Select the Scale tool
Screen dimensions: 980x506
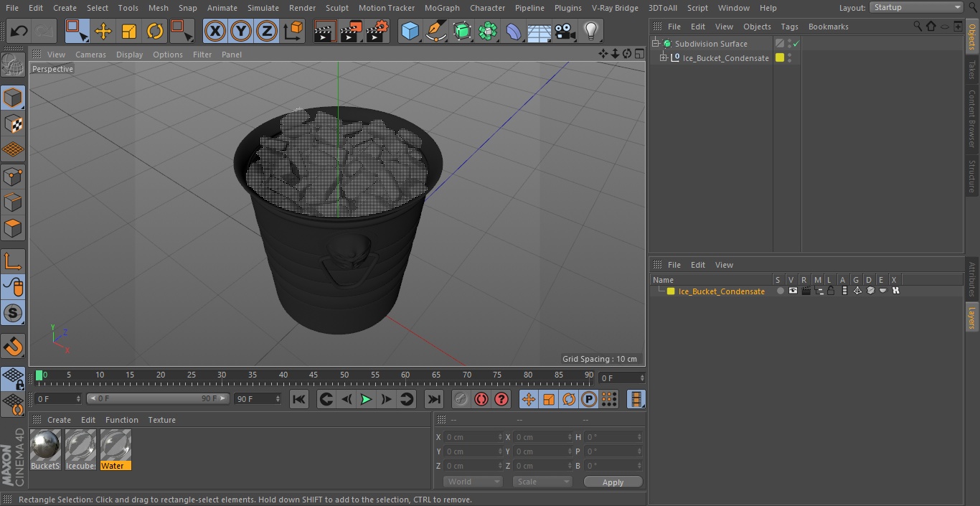[x=129, y=31]
